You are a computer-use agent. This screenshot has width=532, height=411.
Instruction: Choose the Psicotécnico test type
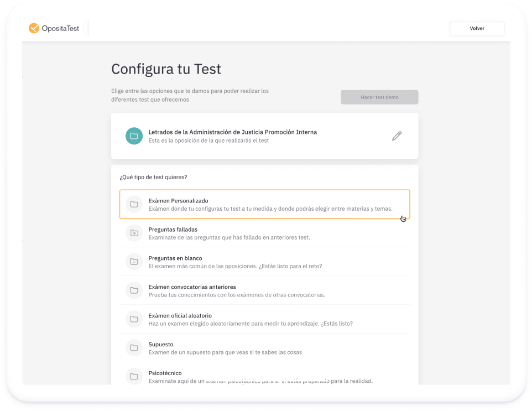click(264, 376)
